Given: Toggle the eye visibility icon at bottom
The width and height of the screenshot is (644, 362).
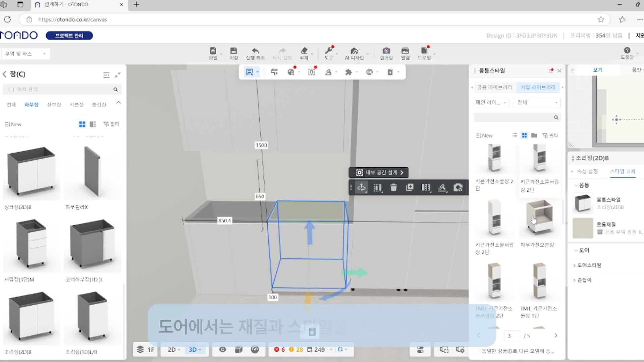Looking at the screenshot, I should 222,350.
